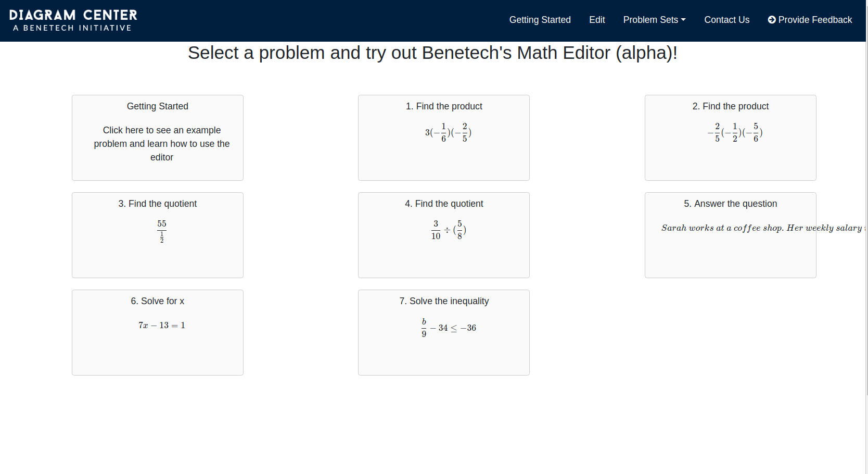Select problem 7 Solve the inequality
The image size is (868, 474).
point(443,332)
